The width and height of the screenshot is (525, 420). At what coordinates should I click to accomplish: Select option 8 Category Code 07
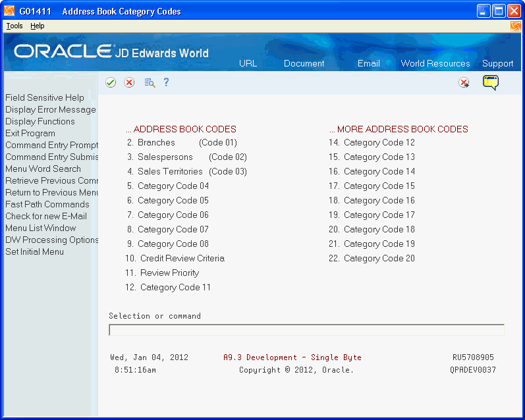(x=168, y=229)
